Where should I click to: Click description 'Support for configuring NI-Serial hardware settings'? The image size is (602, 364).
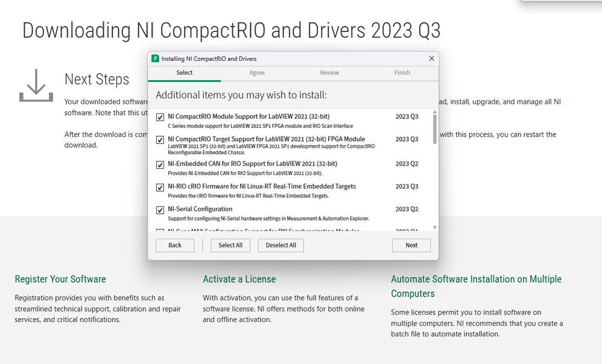(268, 218)
